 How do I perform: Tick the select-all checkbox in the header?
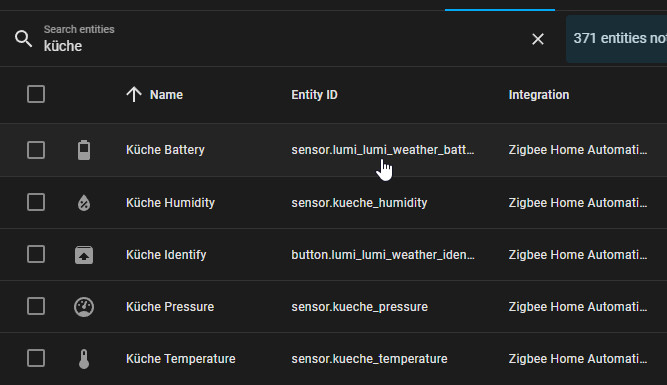coord(36,94)
